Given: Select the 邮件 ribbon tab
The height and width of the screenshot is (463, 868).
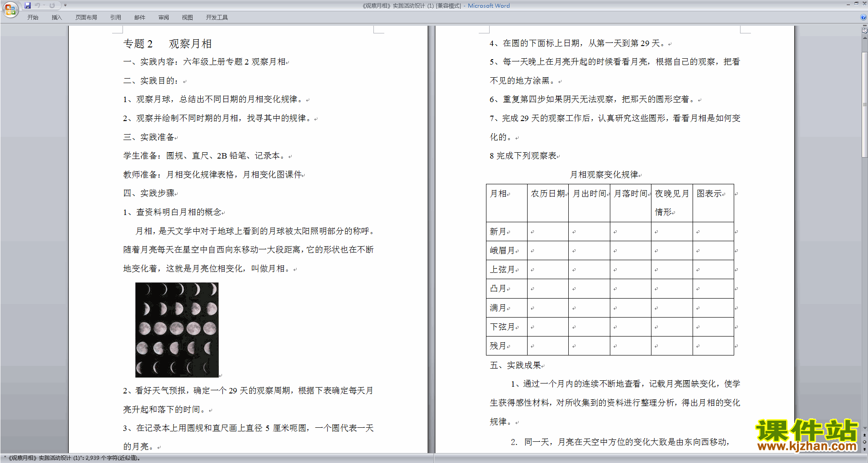Looking at the screenshot, I should (140, 18).
